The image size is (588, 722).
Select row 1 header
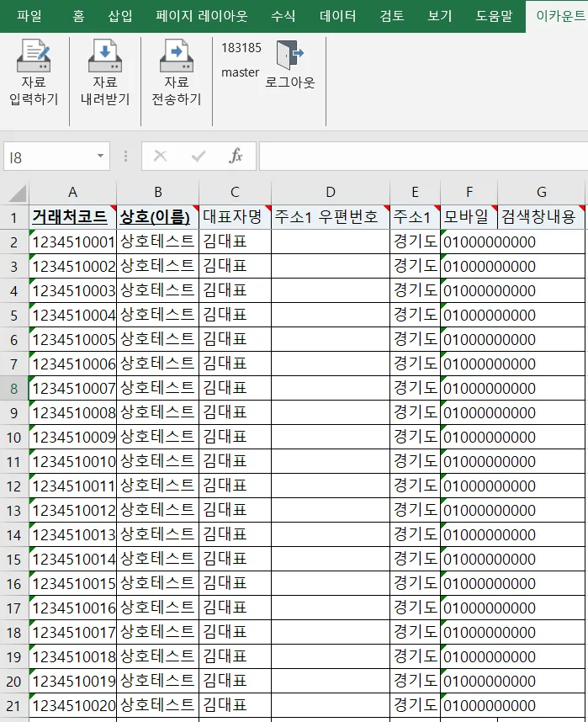[x=13, y=217]
